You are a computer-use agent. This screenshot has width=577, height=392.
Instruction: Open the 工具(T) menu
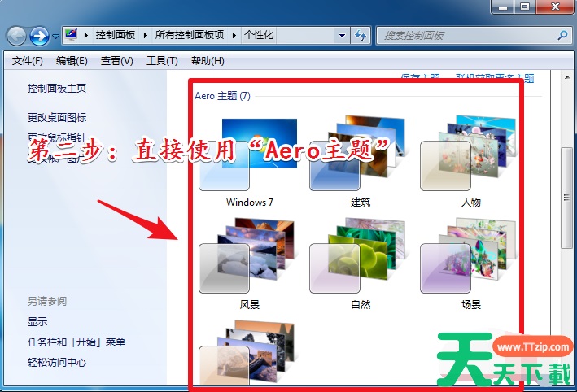(162, 61)
